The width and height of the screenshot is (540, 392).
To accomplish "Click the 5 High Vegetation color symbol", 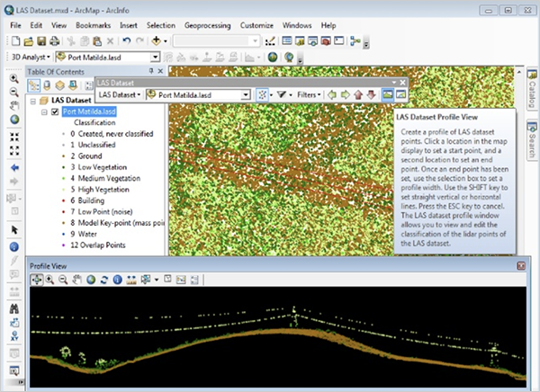I will tap(63, 190).
